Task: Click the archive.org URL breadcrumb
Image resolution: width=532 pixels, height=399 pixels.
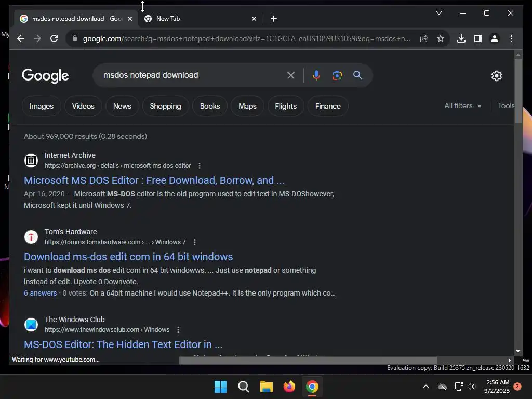Action: [118, 166]
